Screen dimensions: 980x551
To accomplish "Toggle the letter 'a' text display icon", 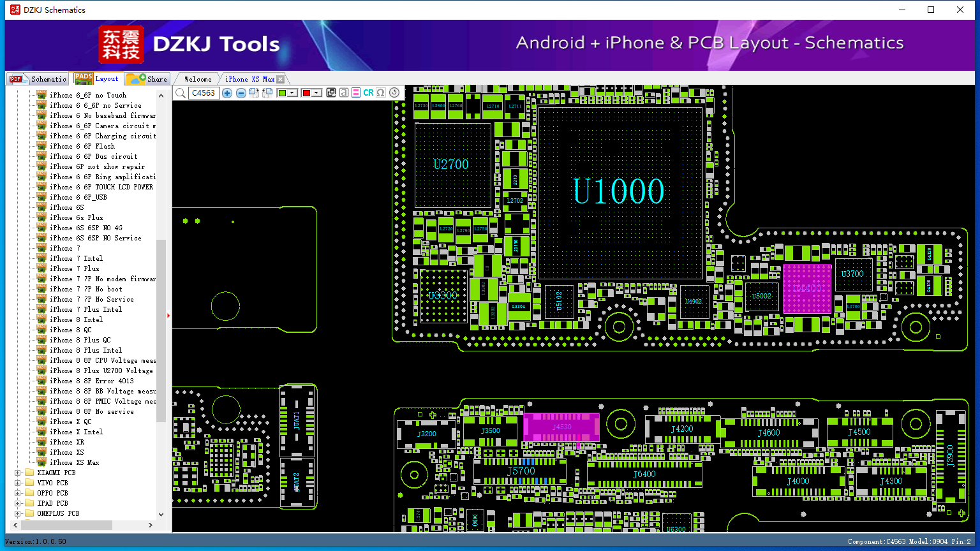I will (x=344, y=93).
